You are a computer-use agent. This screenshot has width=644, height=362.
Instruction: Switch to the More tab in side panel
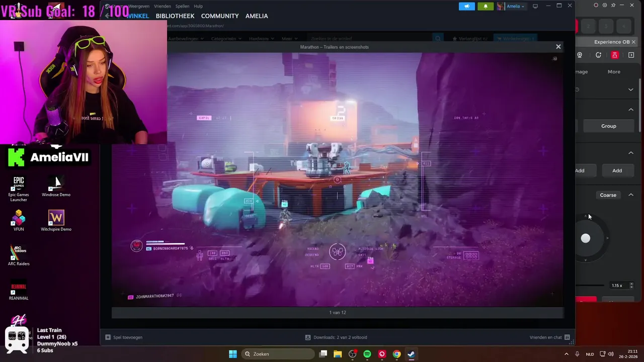pyautogui.click(x=614, y=72)
